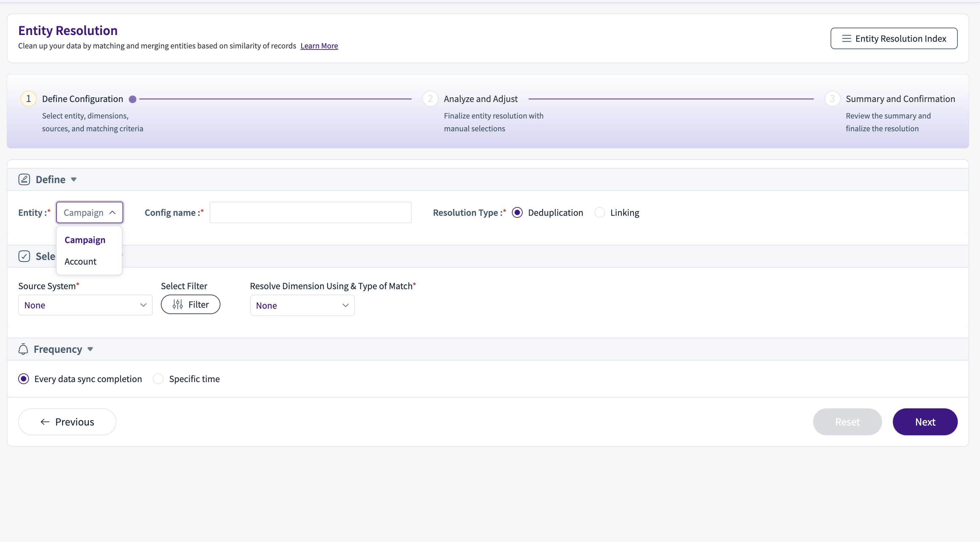Screen dimensions: 980x542
Task: Open the Source System dropdown
Action: [85, 305]
